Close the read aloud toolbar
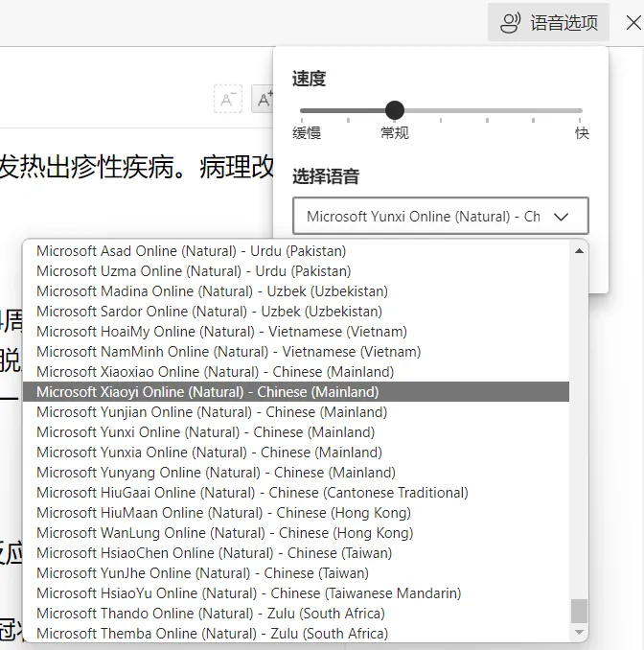This screenshot has height=650, width=644. [633, 23]
